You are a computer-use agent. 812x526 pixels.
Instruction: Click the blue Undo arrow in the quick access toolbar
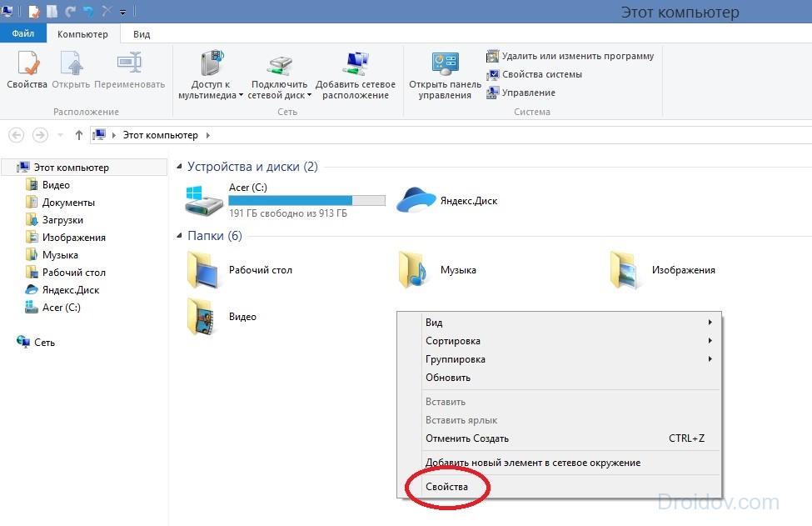pos(88,11)
